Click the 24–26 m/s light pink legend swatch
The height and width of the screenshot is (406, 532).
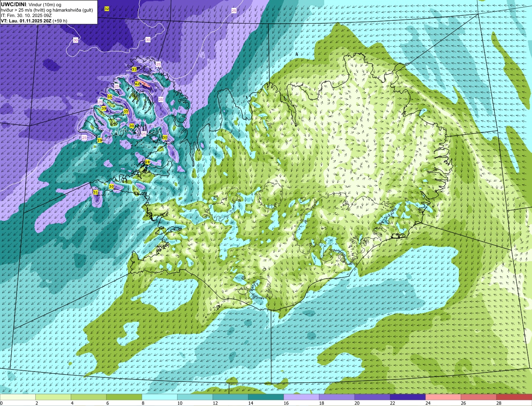point(443,397)
